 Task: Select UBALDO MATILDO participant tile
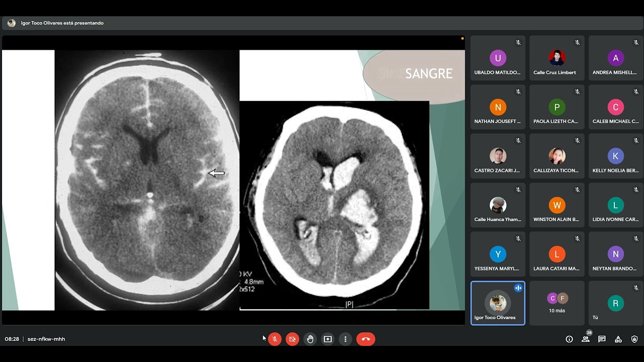click(498, 58)
